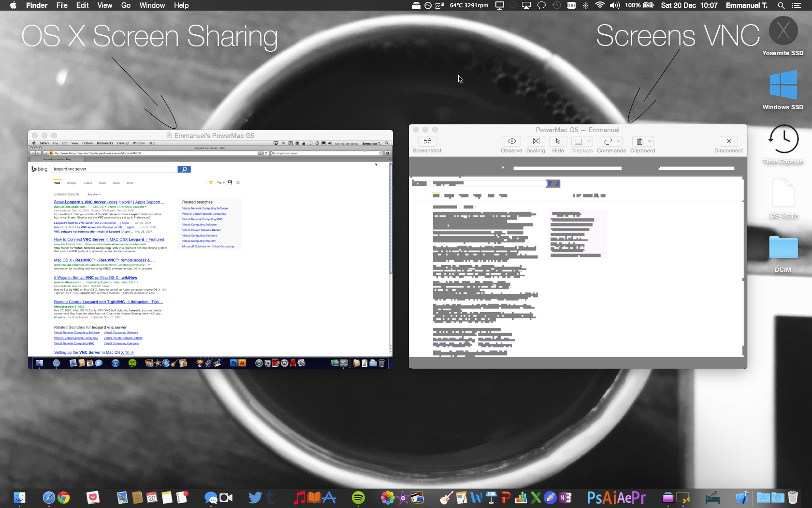Viewport: 812px width, 508px height.
Task: Open Photos pinwheel icon in the Dock
Action: [388, 497]
